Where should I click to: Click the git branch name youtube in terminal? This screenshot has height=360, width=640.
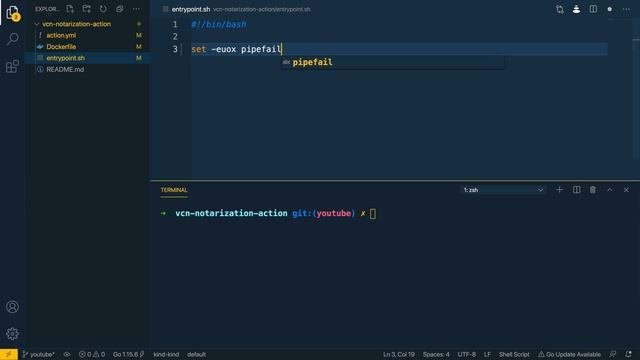click(333, 213)
